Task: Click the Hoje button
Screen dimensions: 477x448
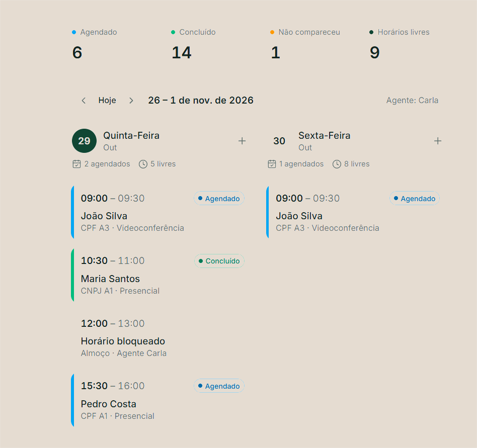Action: 107,100
